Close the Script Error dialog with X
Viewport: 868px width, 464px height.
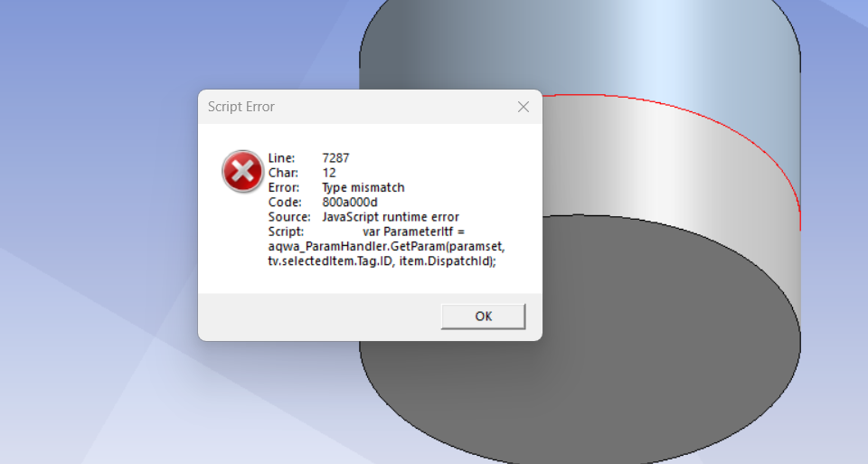pos(524,107)
